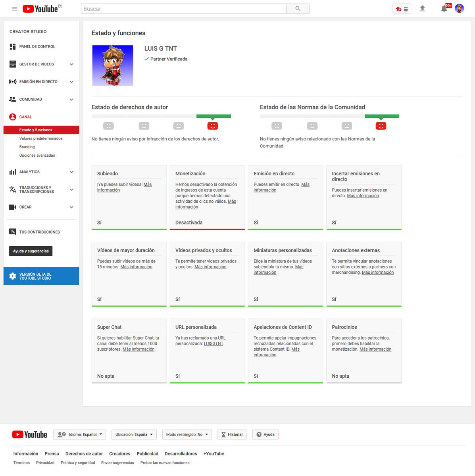This screenshot has height=476, width=475.
Task: Select Estado y funciones menu item
Action: (41, 130)
